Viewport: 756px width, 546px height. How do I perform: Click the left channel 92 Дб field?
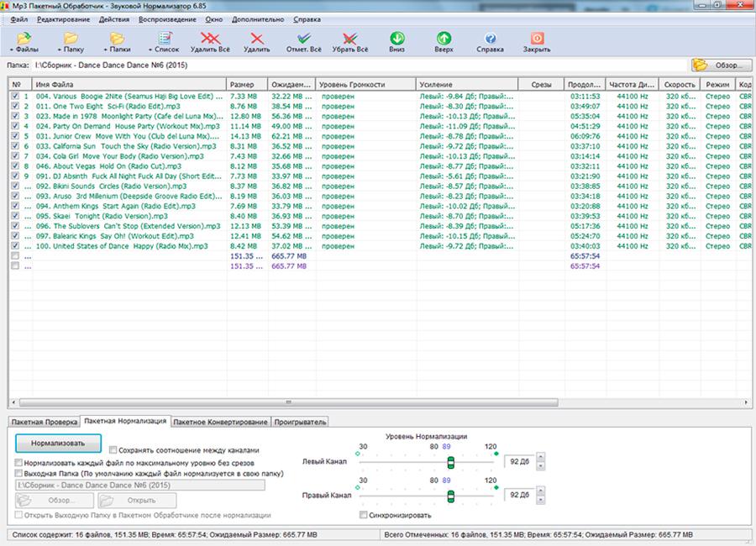click(x=519, y=462)
